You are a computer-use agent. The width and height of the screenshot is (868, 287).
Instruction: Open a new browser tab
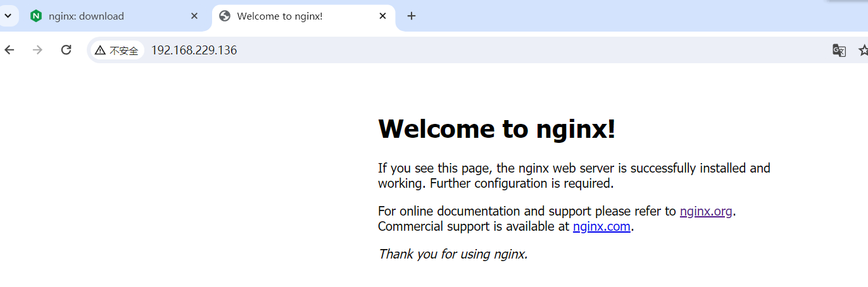tap(412, 16)
